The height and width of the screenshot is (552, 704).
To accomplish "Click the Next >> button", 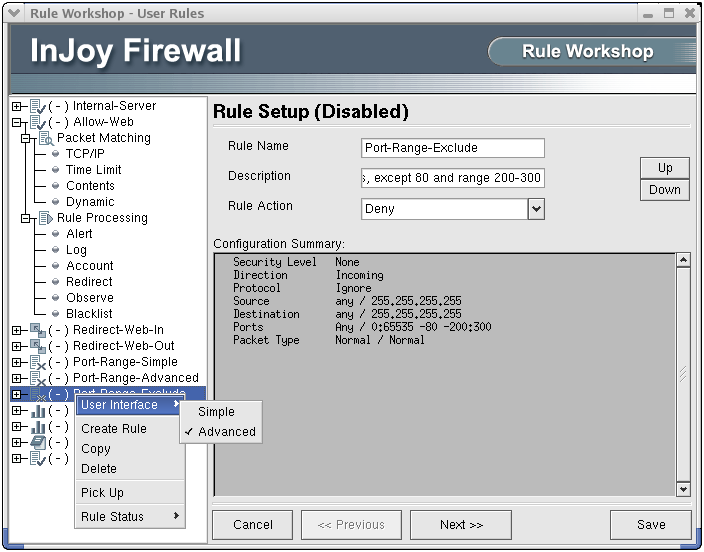I will (461, 525).
